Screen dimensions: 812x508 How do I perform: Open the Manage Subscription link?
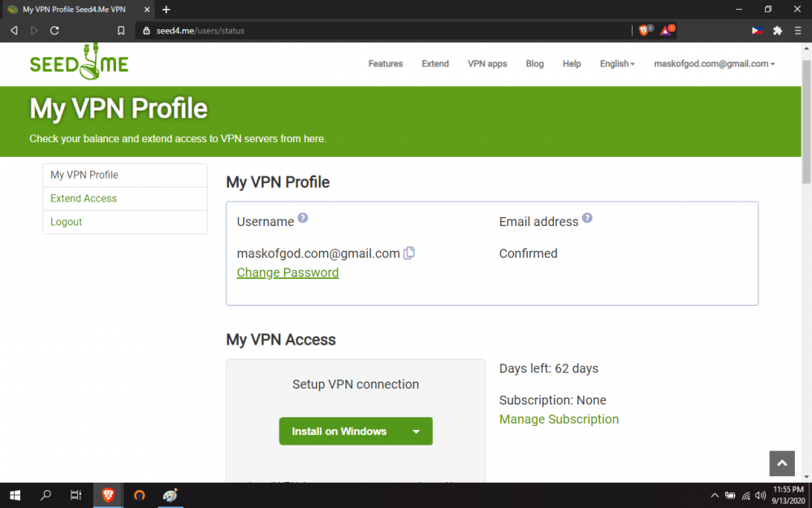pyautogui.click(x=559, y=419)
